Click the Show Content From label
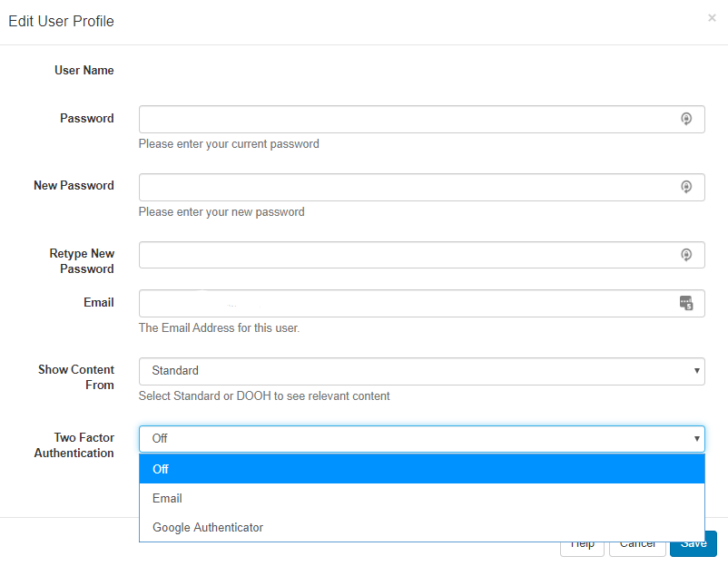The image size is (728, 566). pyautogui.click(x=76, y=377)
